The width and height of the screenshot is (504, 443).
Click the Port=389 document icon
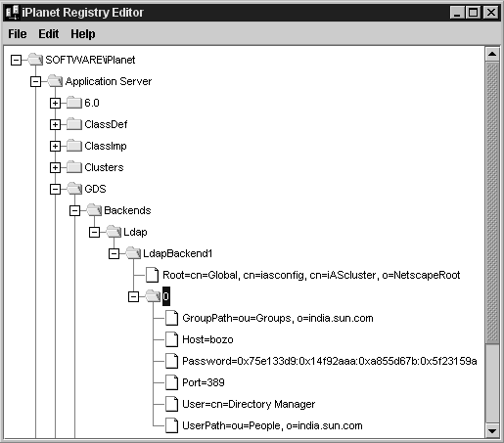(171, 382)
